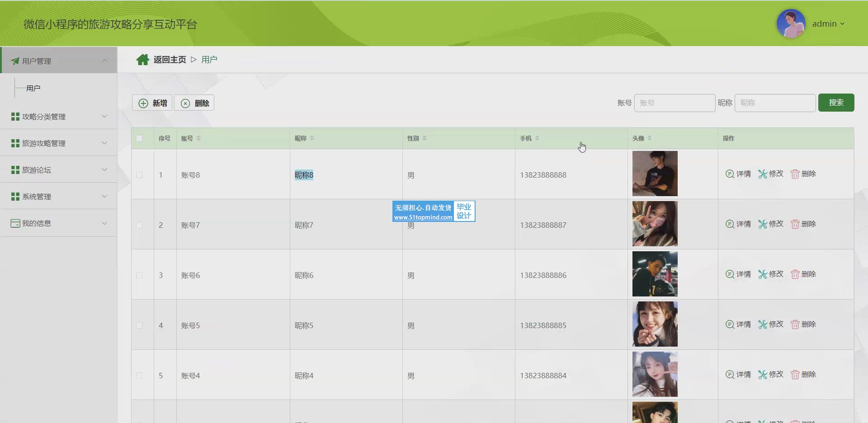Image resolution: width=868 pixels, height=423 pixels.
Task: Click the edit tools icon for 账号7
Action: [763, 224]
